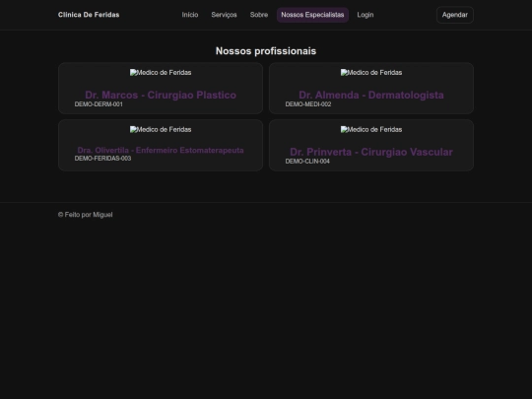This screenshot has width=532, height=399.
Task: Click Dr. Almenda card broken image
Action: tap(371, 73)
